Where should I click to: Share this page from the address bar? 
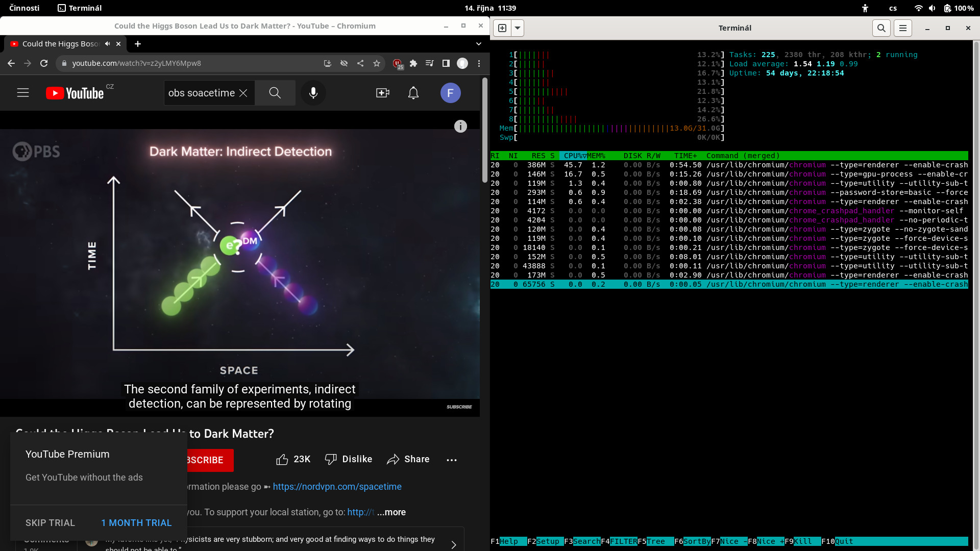360,63
